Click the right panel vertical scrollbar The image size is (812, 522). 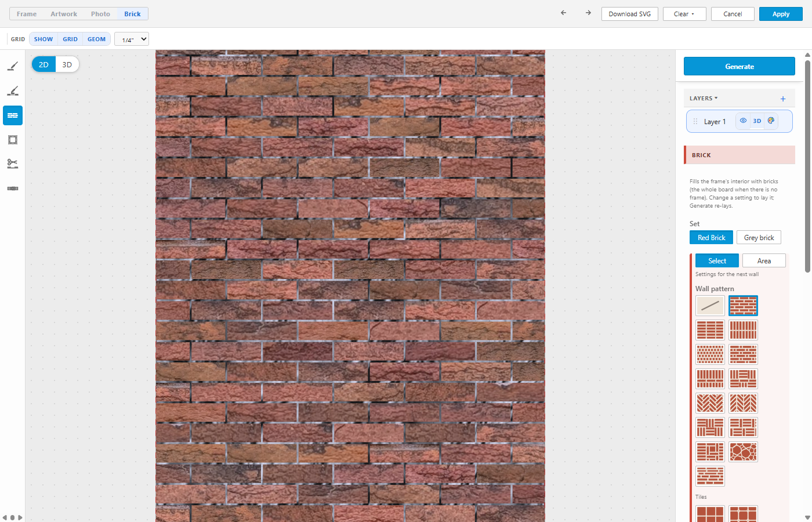807,165
